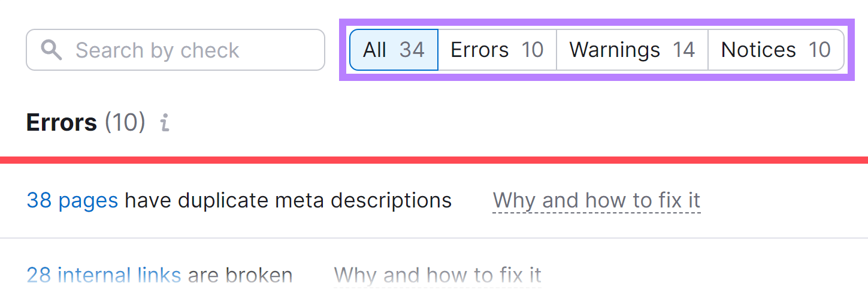Click the (10) count in Errors heading
The width and height of the screenshot is (868, 295).
click(x=125, y=123)
